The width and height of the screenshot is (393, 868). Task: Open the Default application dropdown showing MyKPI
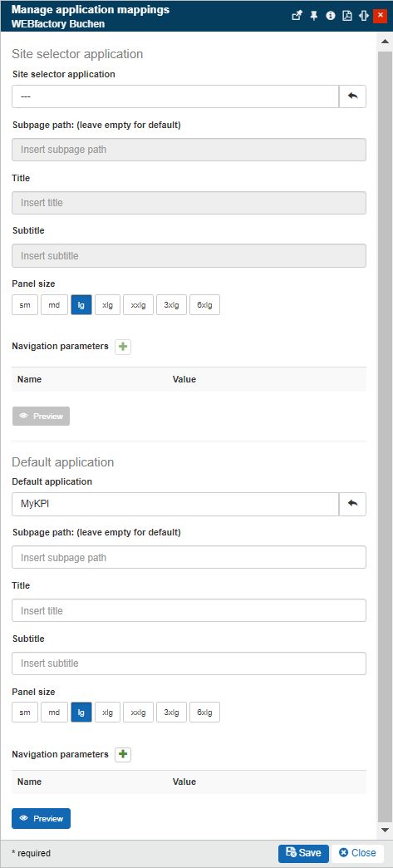tap(175, 504)
